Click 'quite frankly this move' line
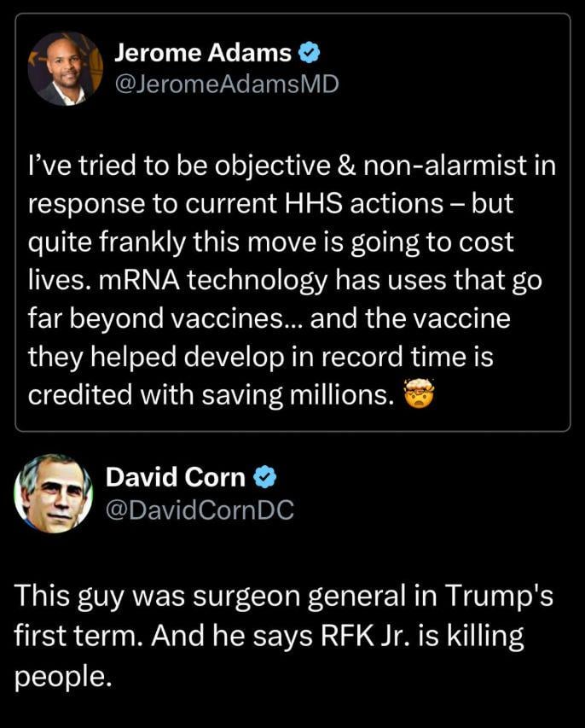The height and width of the screenshot is (728, 585). [x=271, y=243]
